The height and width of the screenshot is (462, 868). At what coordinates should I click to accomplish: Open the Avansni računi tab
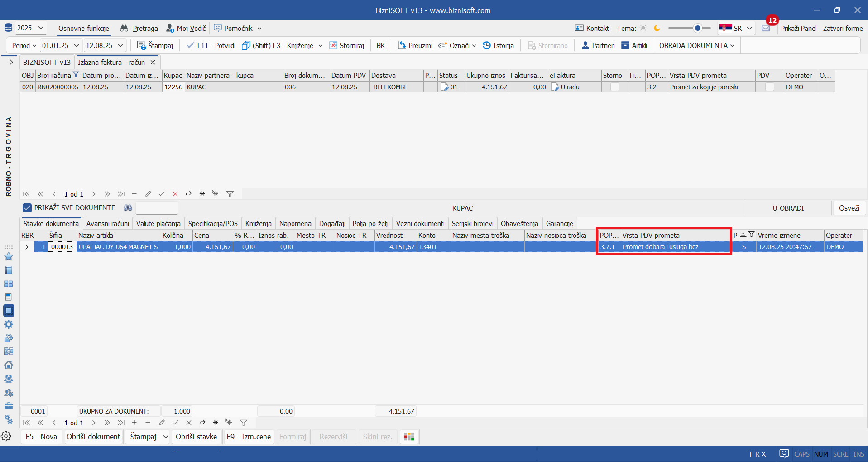[x=107, y=223]
